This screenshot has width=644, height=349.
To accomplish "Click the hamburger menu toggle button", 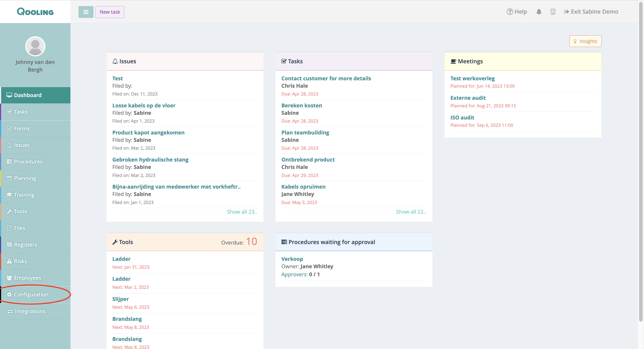I will pyautogui.click(x=86, y=12).
